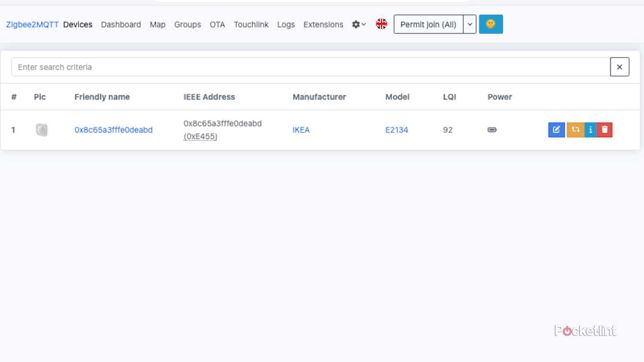Click the orange Reconfigure device icon
Image resolution: width=644 pixels, height=362 pixels.
(x=576, y=130)
